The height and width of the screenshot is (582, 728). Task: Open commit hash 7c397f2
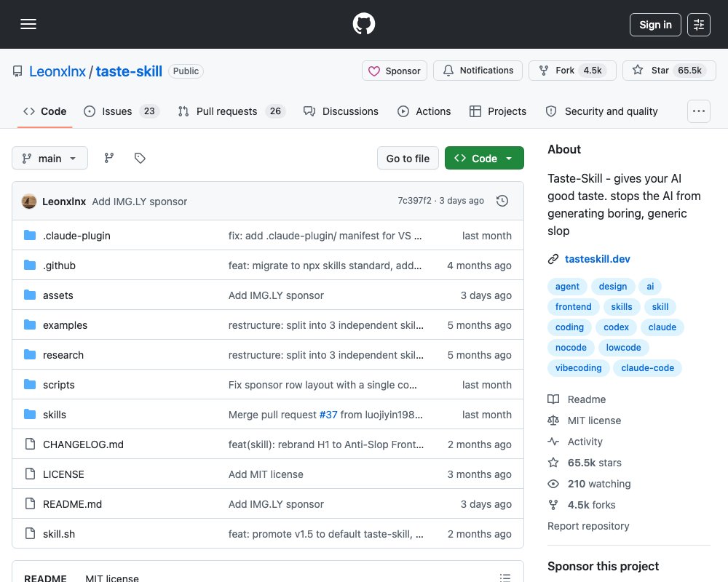pos(415,201)
